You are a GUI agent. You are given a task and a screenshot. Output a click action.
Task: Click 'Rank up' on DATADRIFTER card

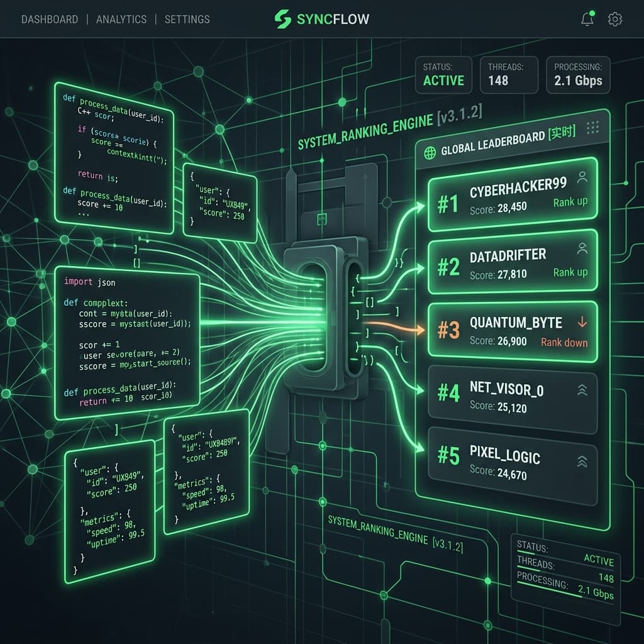pos(570,272)
